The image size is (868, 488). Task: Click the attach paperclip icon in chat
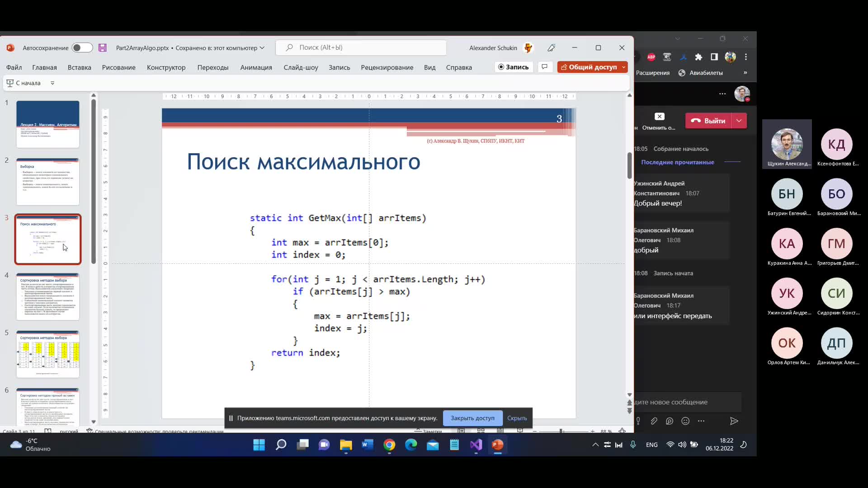click(654, 421)
